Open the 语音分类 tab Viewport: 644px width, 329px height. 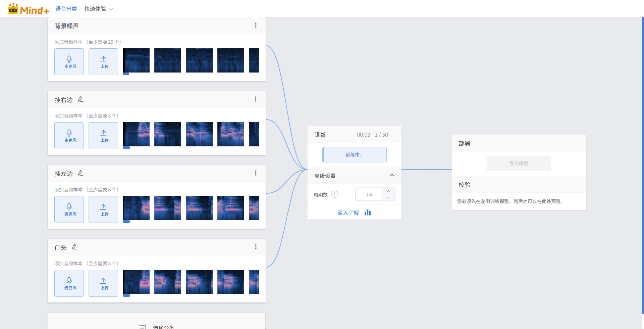66,9
